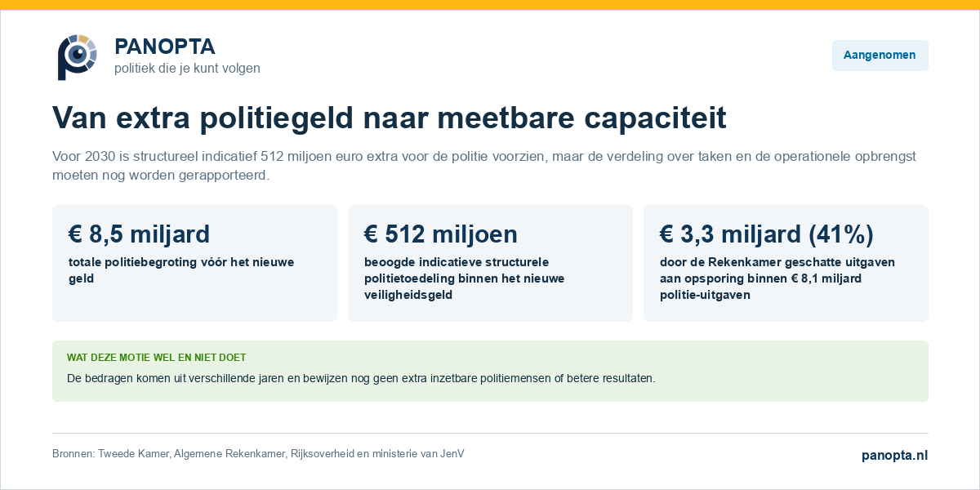980x490 pixels.
Task: Click the 'totale politiebegroting' description text
Action: click(181, 270)
